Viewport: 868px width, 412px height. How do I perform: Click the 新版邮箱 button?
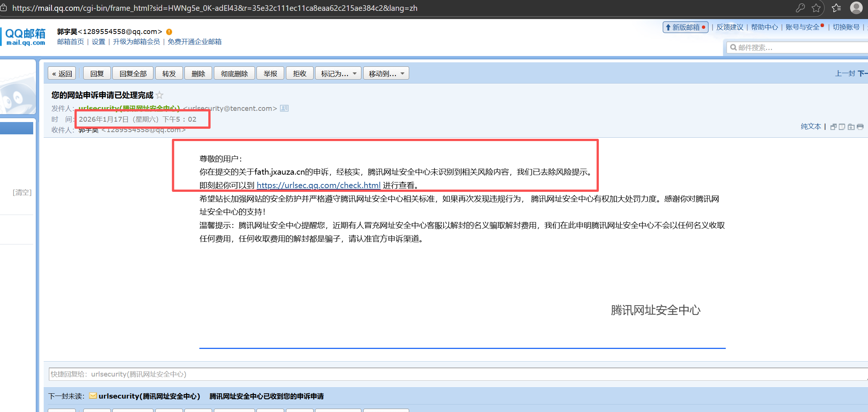coord(685,27)
